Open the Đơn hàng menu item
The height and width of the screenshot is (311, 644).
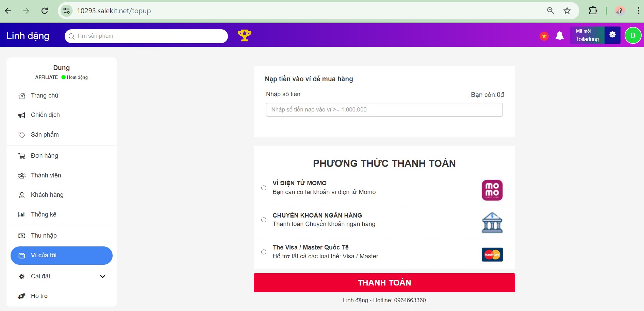pyautogui.click(x=45, y=156)
